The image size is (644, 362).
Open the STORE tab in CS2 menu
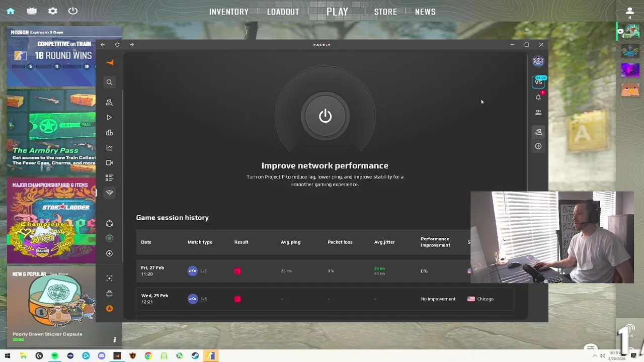pos(385,12)
